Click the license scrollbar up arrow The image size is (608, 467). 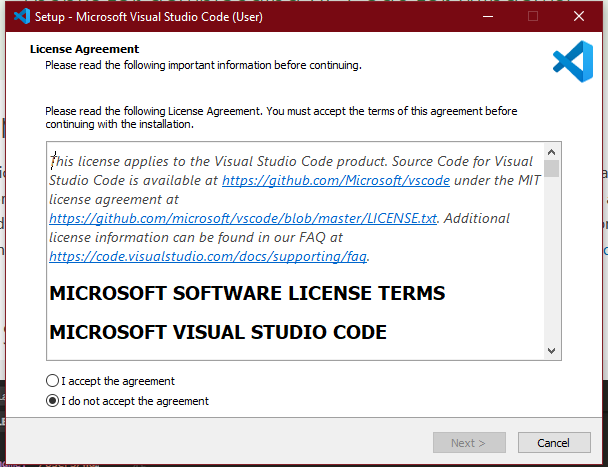click(x=551, y=152)
